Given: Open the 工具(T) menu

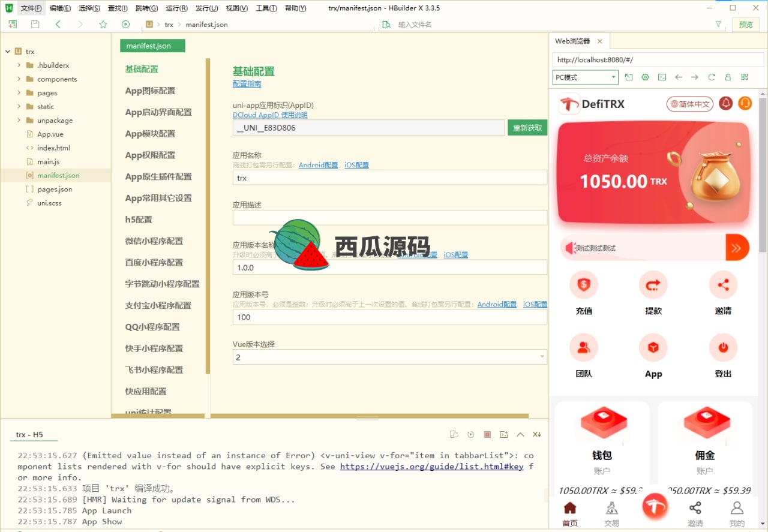Looking at the screenshot, I should point(266,8).
